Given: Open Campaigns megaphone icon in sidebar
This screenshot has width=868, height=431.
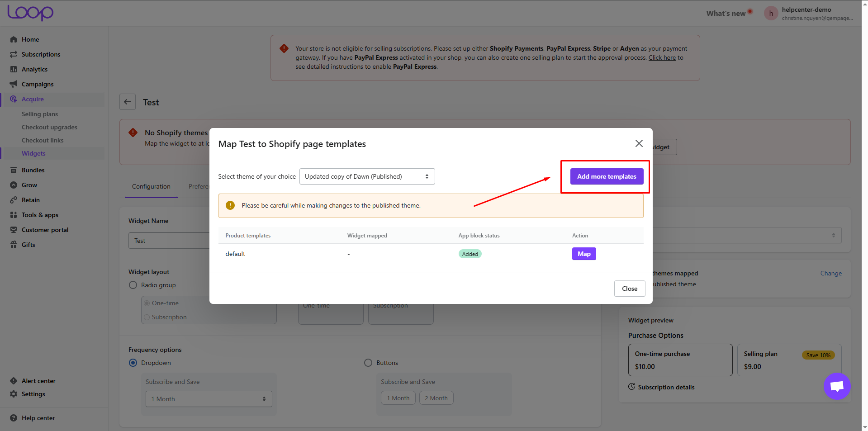Looking at the screenshot, I should tap(14, 84).
